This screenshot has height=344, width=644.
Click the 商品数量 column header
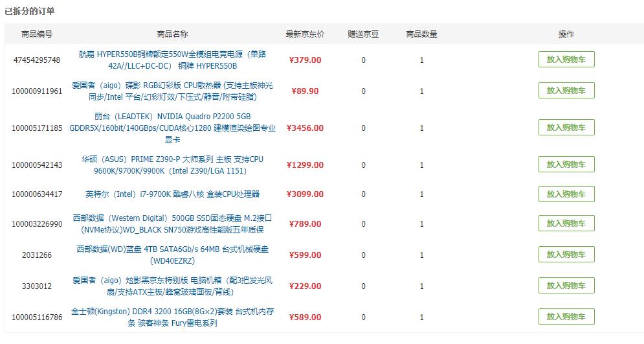click(422, 34)
